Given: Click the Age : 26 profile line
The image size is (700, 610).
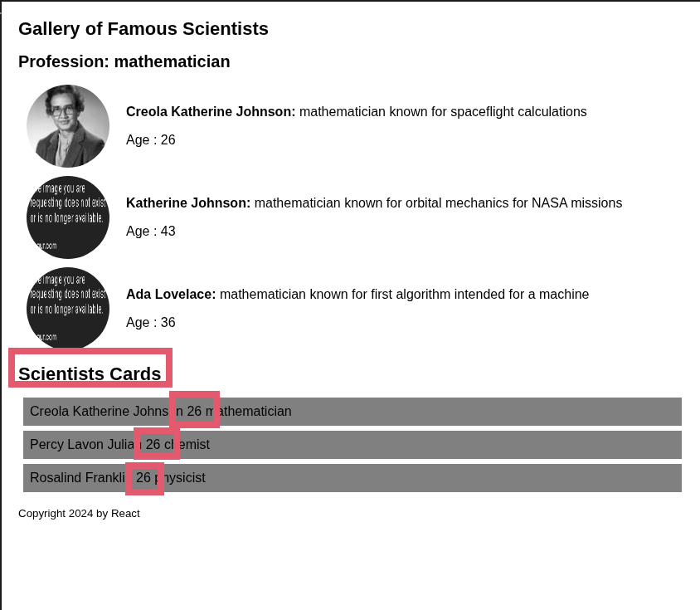Looking at the screenshot, I should (151, 140).
